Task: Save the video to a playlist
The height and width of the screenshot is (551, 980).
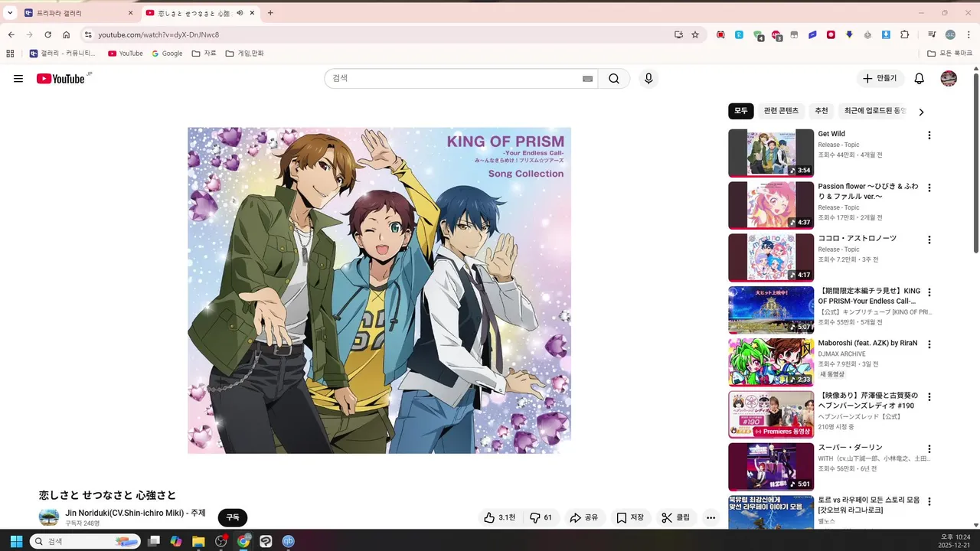Action: coord(630,517)
